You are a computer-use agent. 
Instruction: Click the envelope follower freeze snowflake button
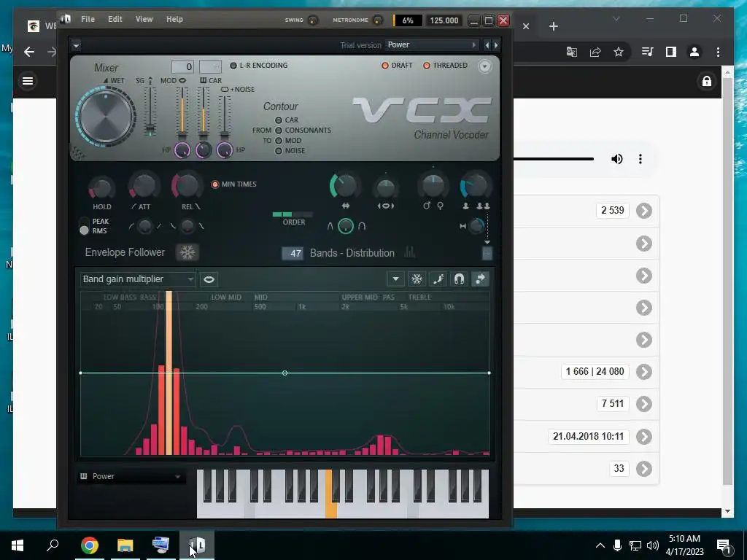pyautogui.click(x=187, y=252)
